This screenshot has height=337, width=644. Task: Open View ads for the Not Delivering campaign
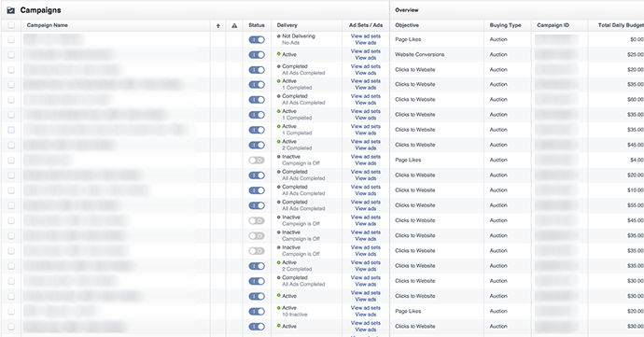coord(366,43)
